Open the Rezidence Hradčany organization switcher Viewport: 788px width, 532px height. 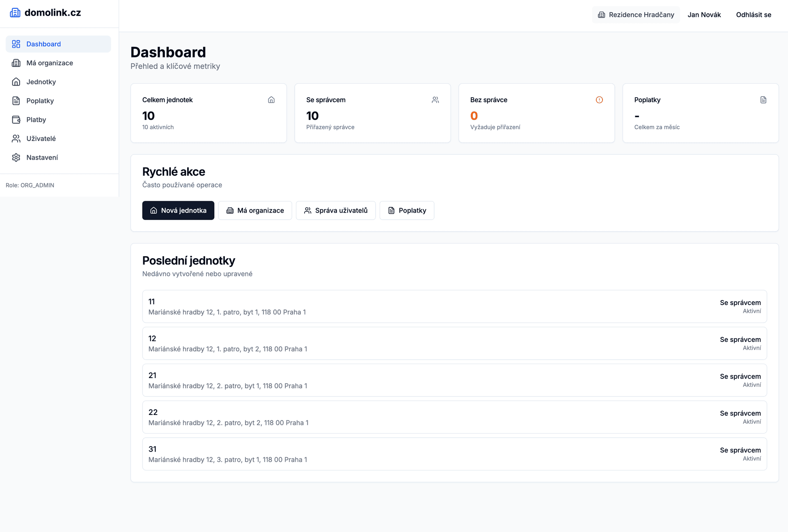tap(635, 14)
